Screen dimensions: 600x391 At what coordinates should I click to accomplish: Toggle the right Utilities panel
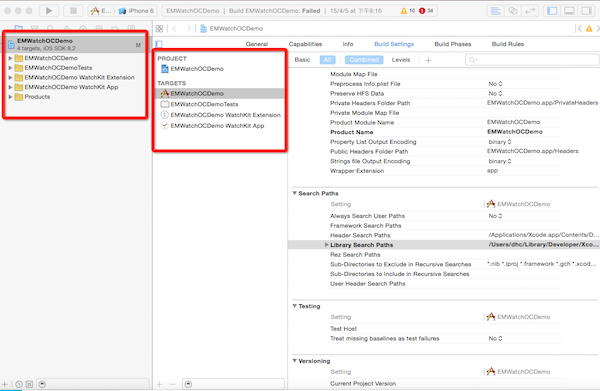pos(586,11)
